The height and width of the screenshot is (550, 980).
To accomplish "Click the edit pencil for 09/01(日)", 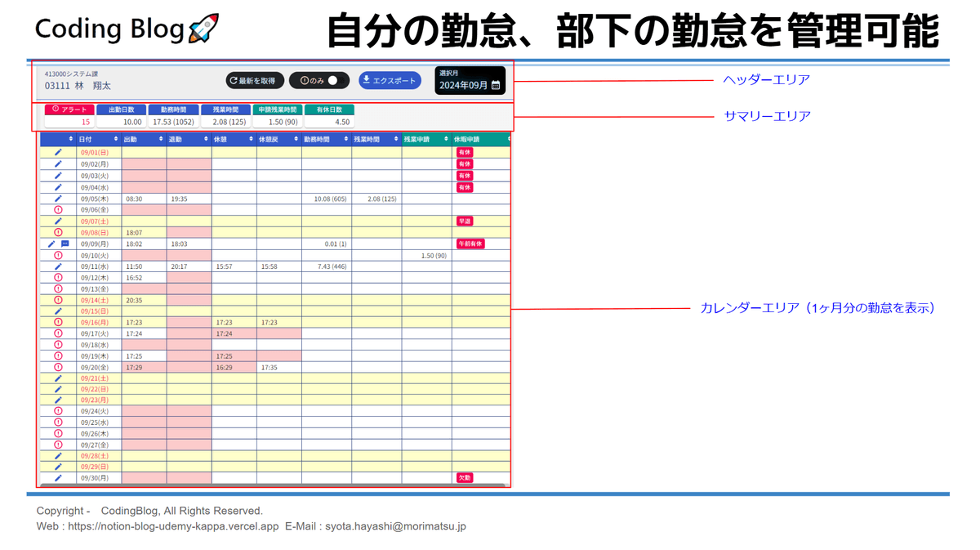I will pyautogui.click(x=58, y=152).
